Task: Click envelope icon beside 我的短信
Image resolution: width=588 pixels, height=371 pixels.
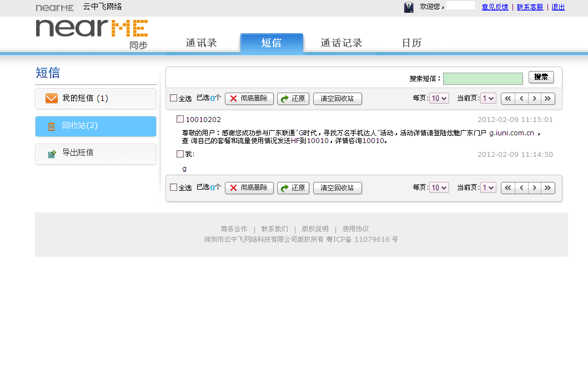Action: (x=52, y=98)
